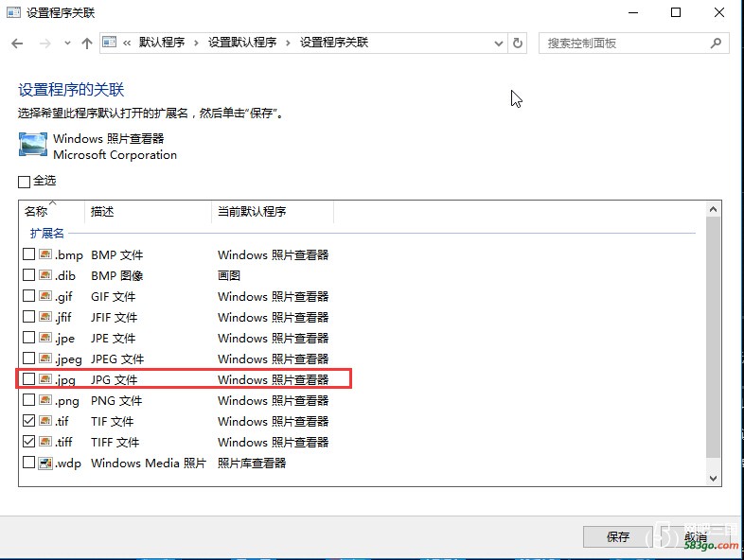Select the '画图' default program cell
744x560 pixels.
point(229,275)
